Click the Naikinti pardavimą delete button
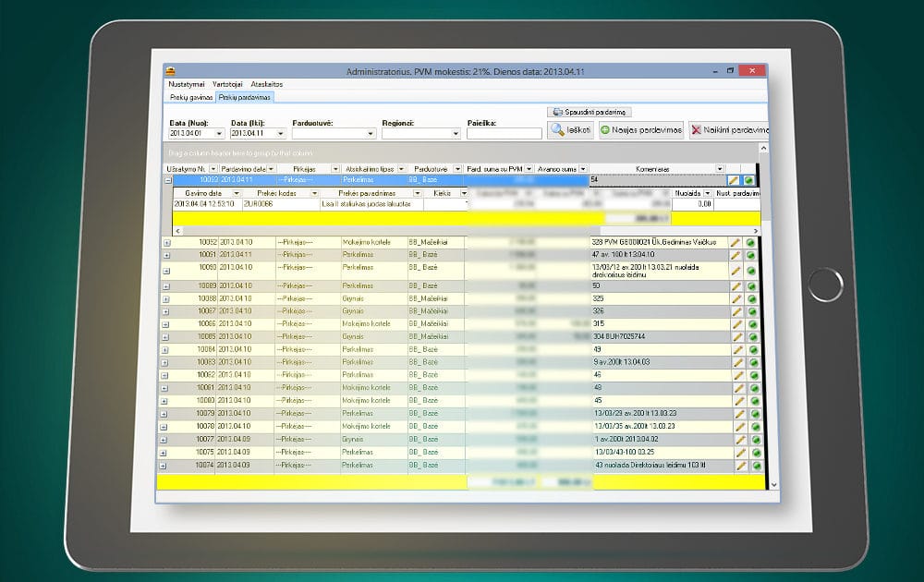Image resolution: width=924 pixels, height=582 pixels. tap(728, 129)
